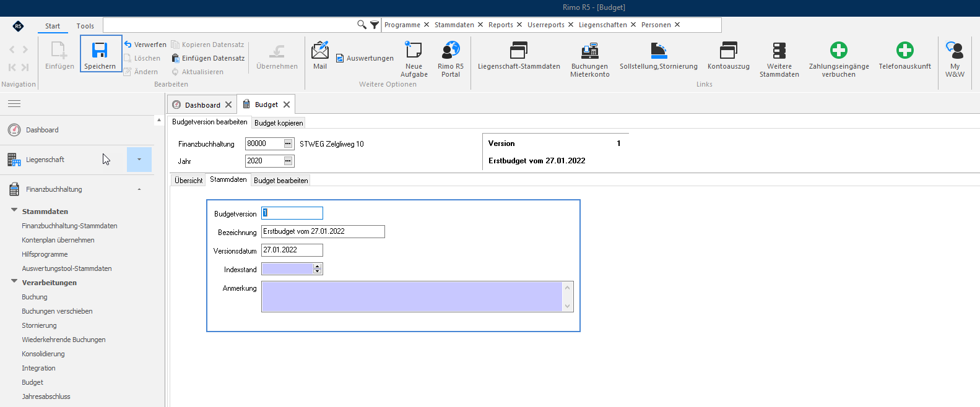Screen dimensions: 980x407
Task: Switch to the Tools ribbon tab
Action: tap(85, 26)
